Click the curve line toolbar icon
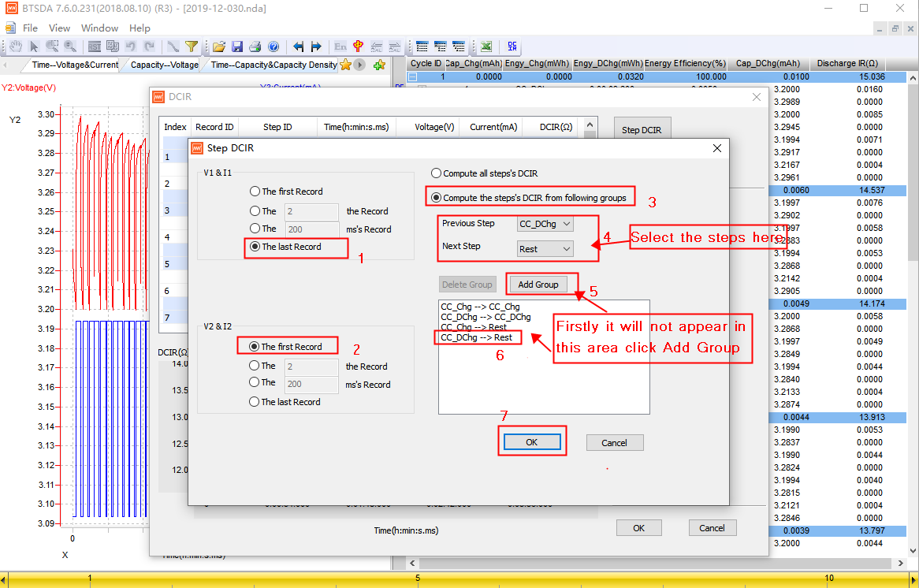This screenshot has width=919, height=588. pyautogui.click(x=173, y=47)
